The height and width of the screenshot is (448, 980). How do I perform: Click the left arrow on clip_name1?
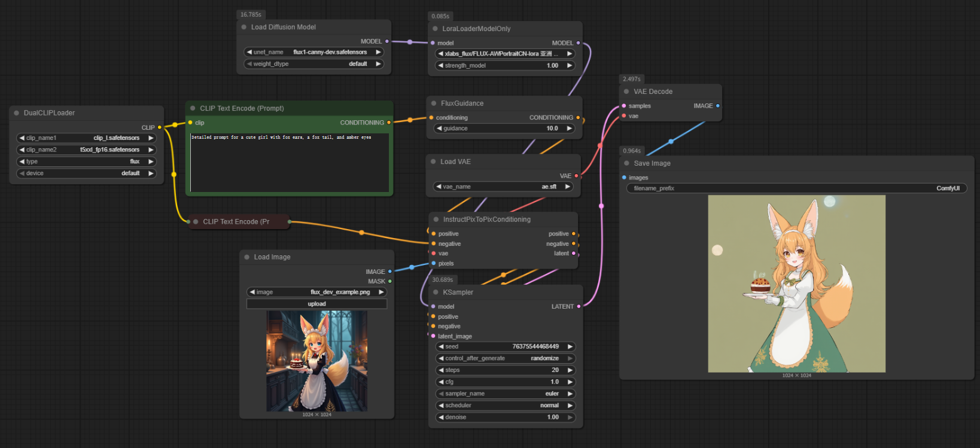pos(22,138)
